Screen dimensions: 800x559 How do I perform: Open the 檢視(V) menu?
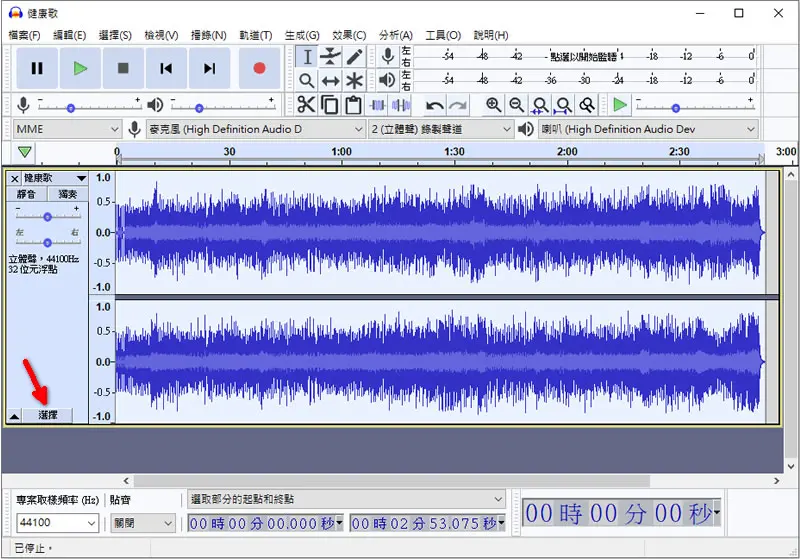click(x=161, y=35)
